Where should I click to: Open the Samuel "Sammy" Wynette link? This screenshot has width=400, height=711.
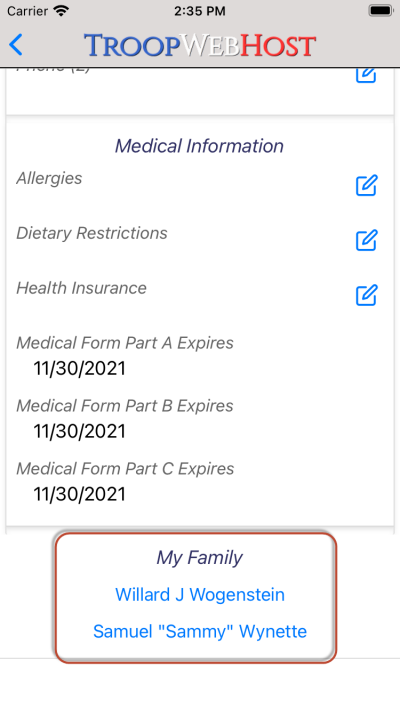200,631
